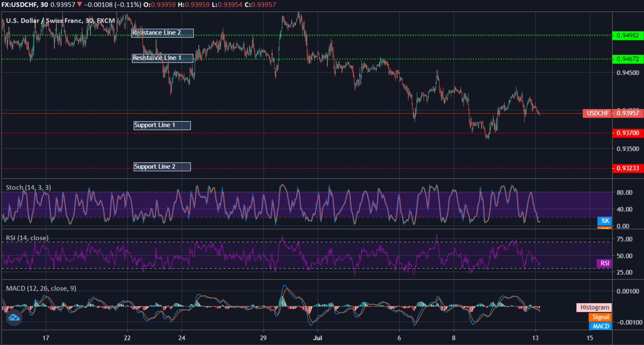Click the 15 date on time axis
The width and height of the screenshot is (644, 345).
coord(590,338)
